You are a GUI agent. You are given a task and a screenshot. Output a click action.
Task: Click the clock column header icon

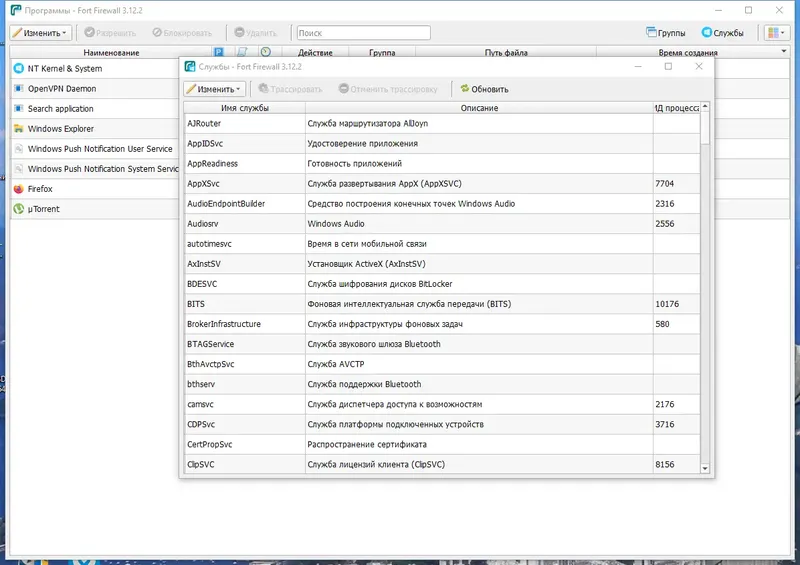[x=265, y=52]
